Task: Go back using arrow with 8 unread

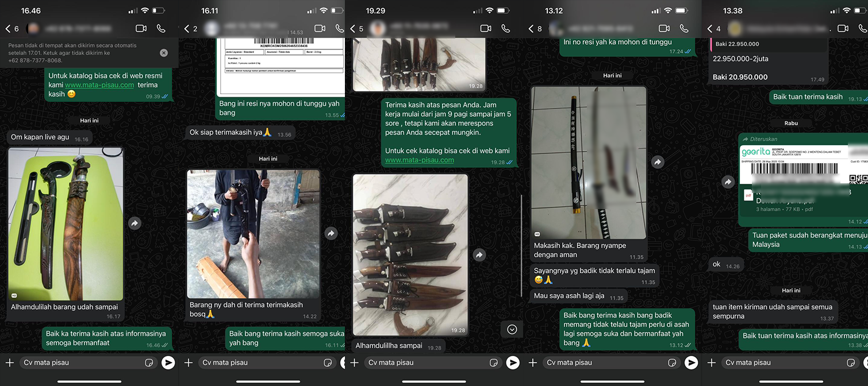Action: [x=531, y=29]
